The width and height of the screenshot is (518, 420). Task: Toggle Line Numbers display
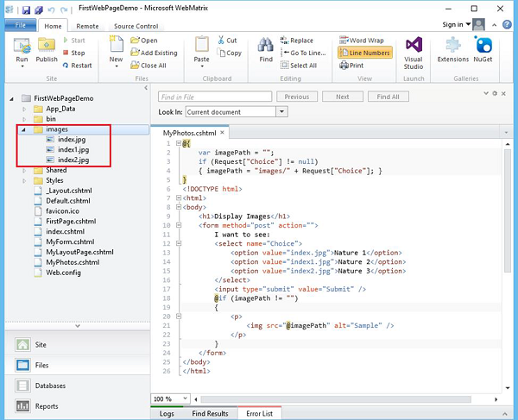[367, 53]
